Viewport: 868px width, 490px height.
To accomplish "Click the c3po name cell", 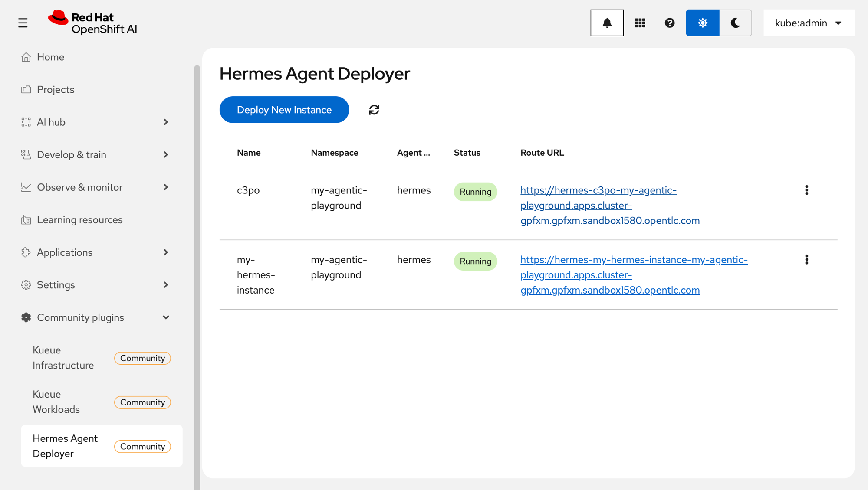I will tap(248, 190).
